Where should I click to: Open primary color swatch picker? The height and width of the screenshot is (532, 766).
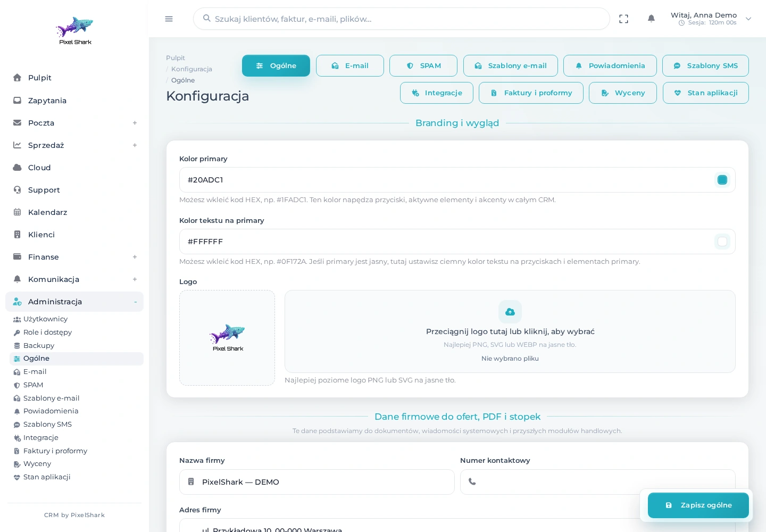coord(722,180)
